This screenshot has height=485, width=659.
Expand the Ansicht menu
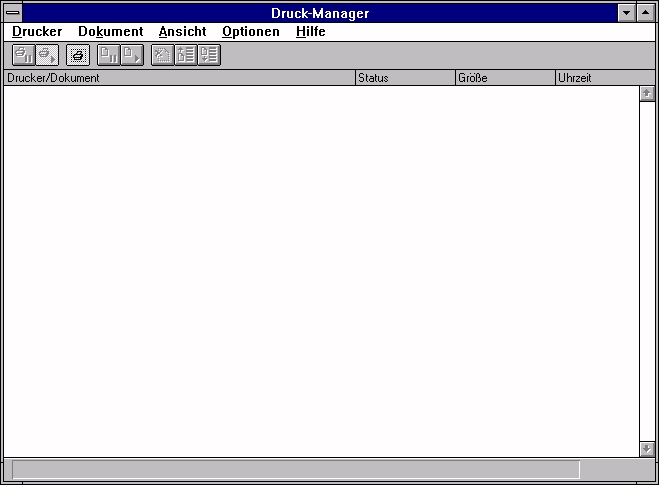point(182,31)
